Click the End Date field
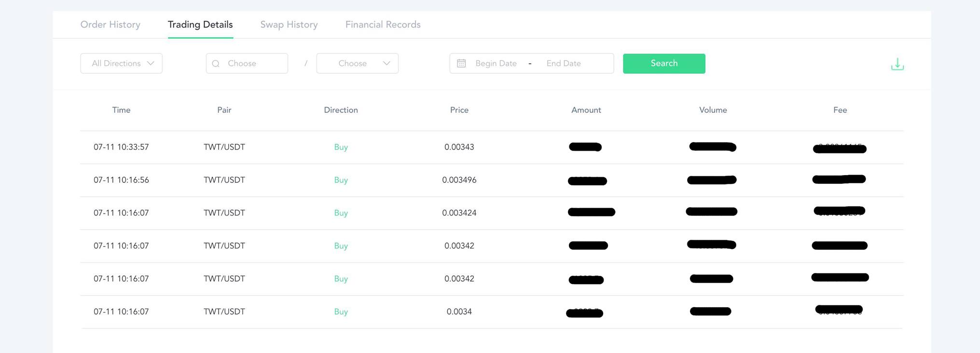Viewport: 980px width, 353px height. 563,64
